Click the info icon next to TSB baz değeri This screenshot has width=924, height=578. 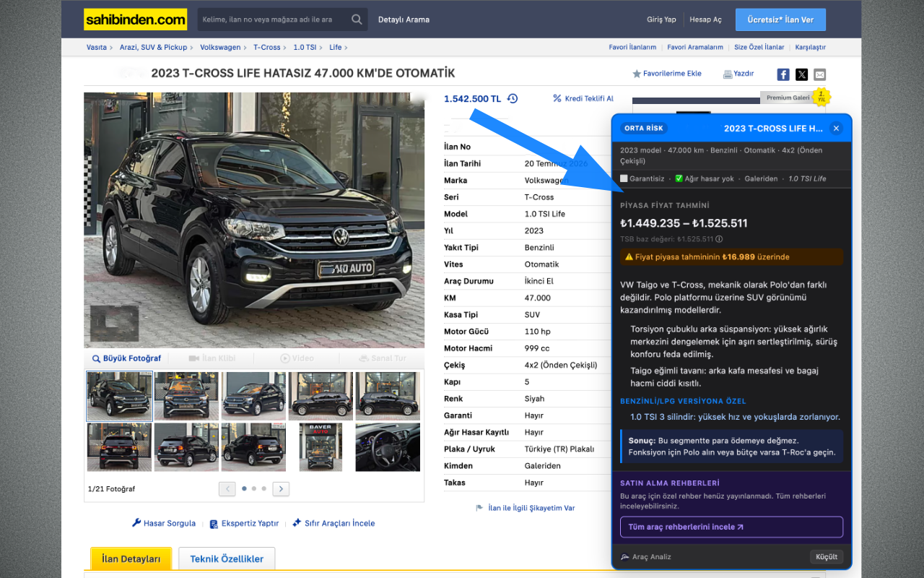click(719, 239)
